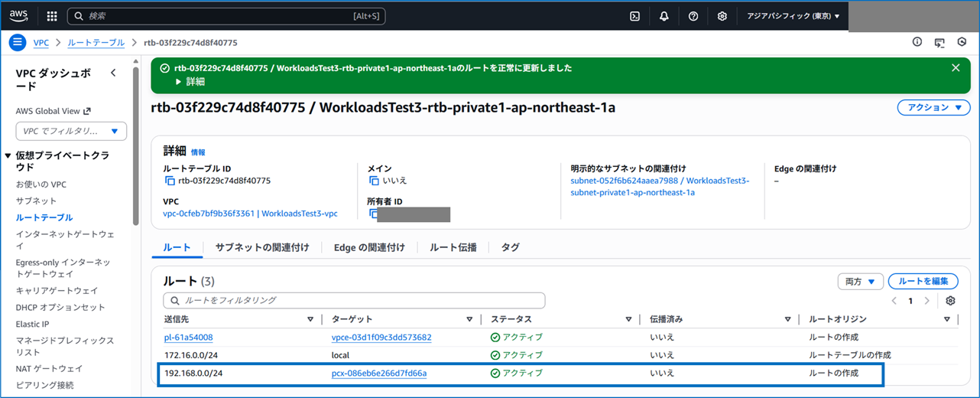Copy the route table ID rtb-03f229c74d8f40775
980x398 pixels.
coord(170,181)
